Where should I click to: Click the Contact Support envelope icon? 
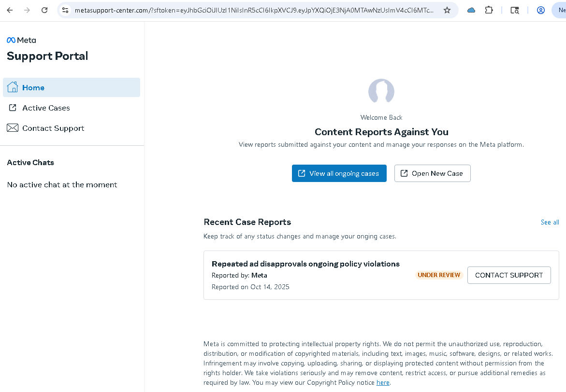click(13, 127)
